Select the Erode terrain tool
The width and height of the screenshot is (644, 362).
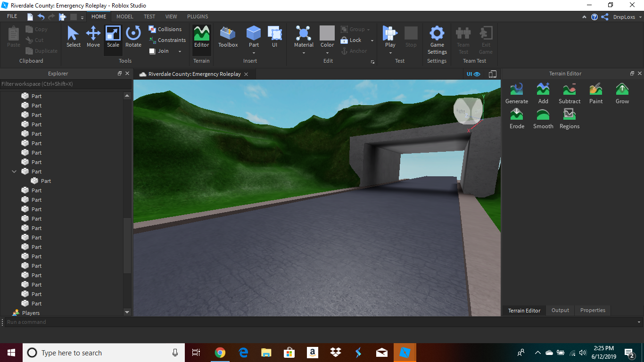coord(517,118)
